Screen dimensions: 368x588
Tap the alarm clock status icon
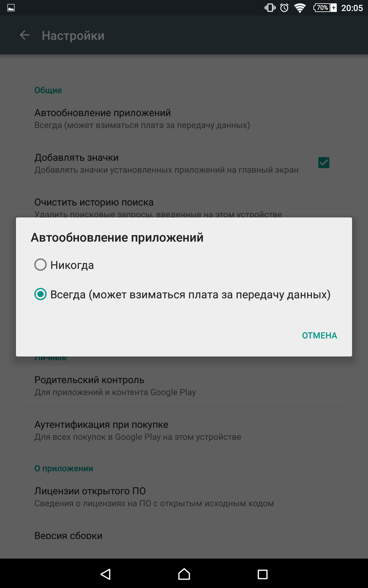click(x=284, y=8)
